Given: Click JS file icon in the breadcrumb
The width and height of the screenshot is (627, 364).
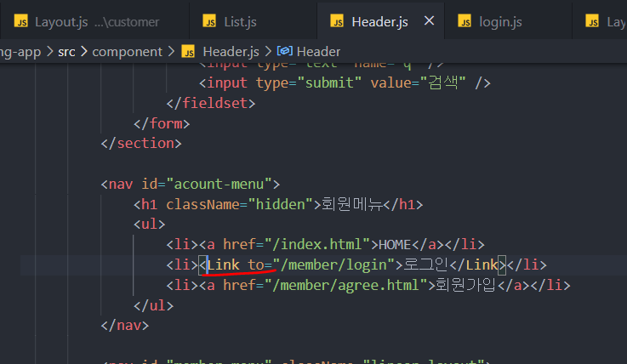Looking at the screenshot, I should tap(188, 52).
